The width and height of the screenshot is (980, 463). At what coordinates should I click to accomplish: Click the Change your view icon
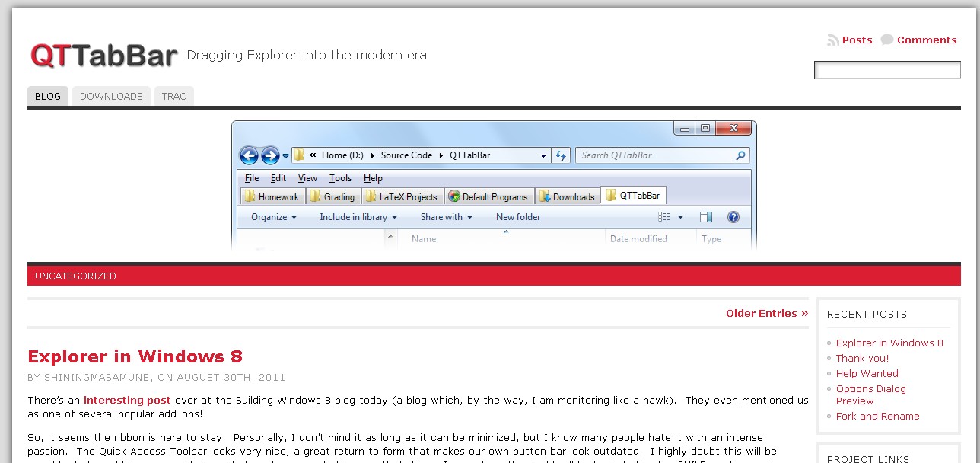[x=664, y=217]
